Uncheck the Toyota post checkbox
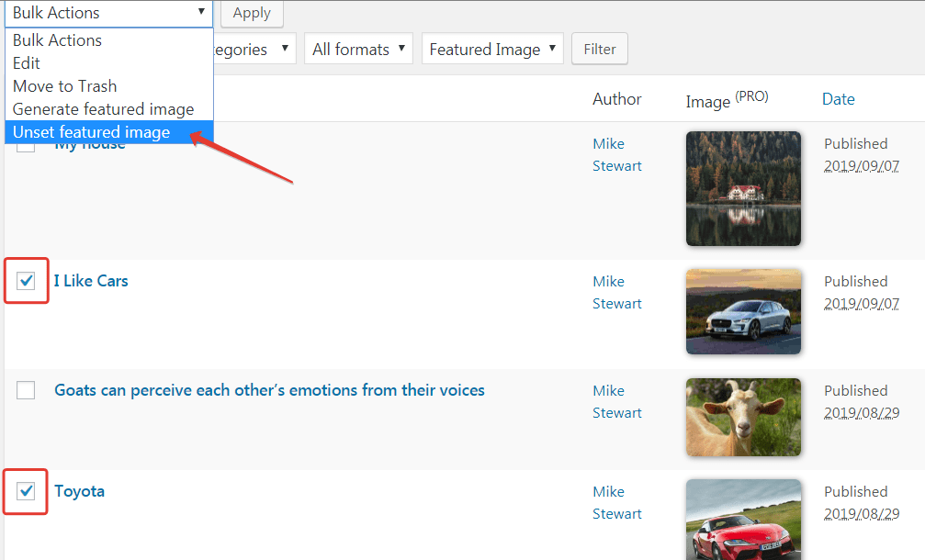The height and width of the screenshot is (560, 925). (x=26, y=491)
